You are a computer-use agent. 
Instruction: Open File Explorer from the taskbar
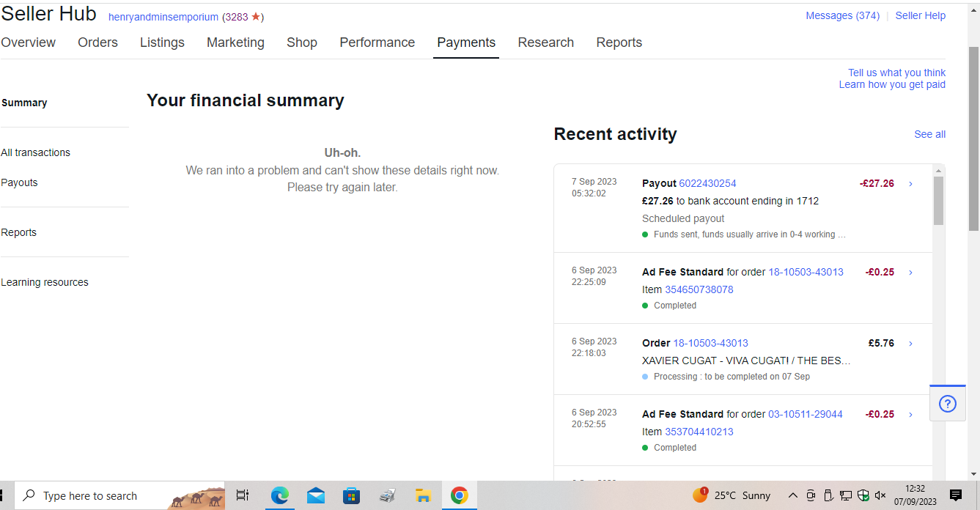click(423, 495)
